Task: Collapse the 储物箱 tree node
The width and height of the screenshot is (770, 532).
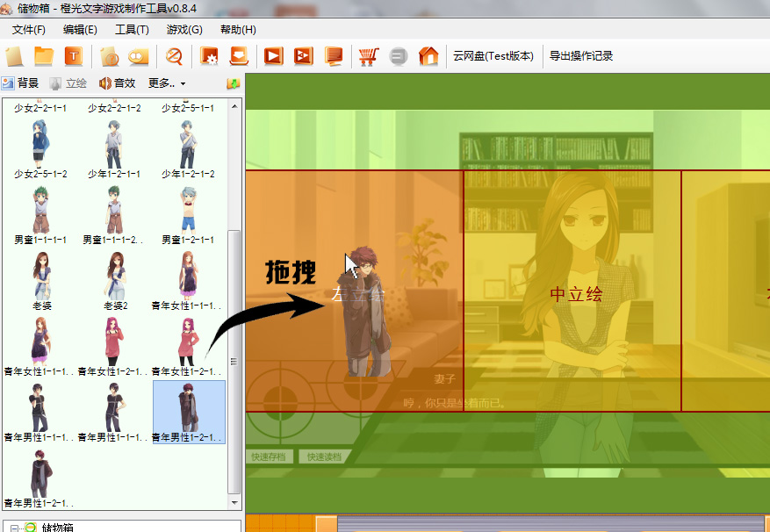Action: click(x=15, y=528)
